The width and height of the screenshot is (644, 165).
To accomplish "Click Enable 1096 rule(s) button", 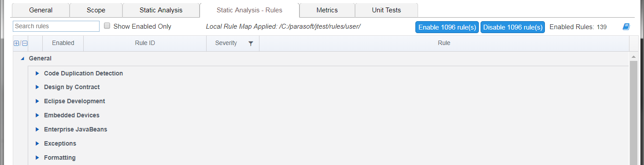I will coord(447,27).
